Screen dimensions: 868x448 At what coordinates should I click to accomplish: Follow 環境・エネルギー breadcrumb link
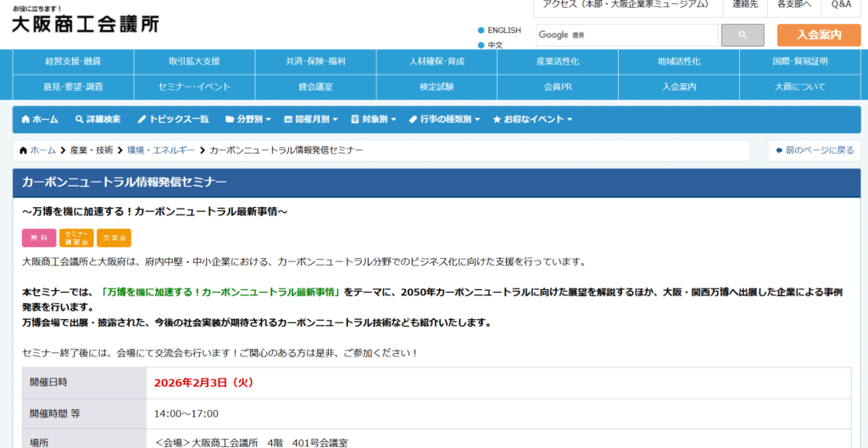click(x=161, y=150)
